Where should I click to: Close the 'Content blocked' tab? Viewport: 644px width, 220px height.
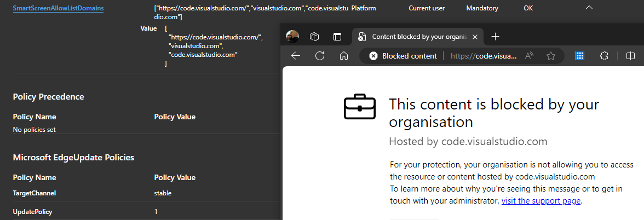click(475, 37)
